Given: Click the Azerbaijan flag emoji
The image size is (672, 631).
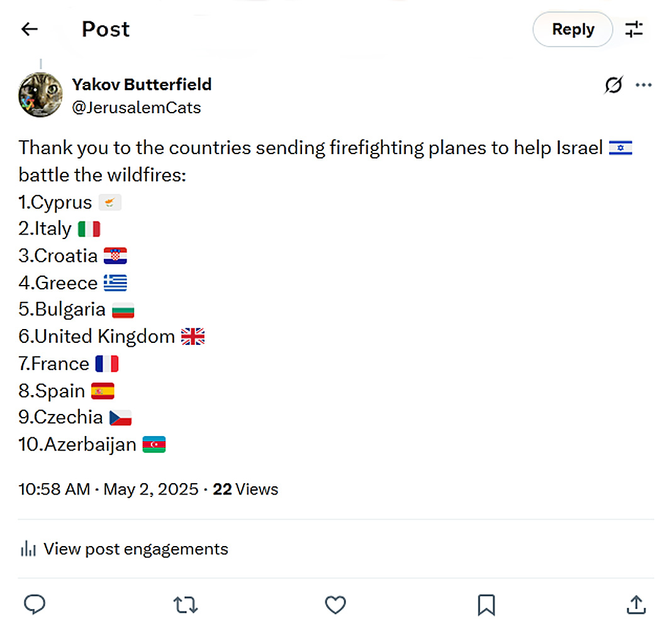Looking at the screenshot, I should tap(154, 444).
